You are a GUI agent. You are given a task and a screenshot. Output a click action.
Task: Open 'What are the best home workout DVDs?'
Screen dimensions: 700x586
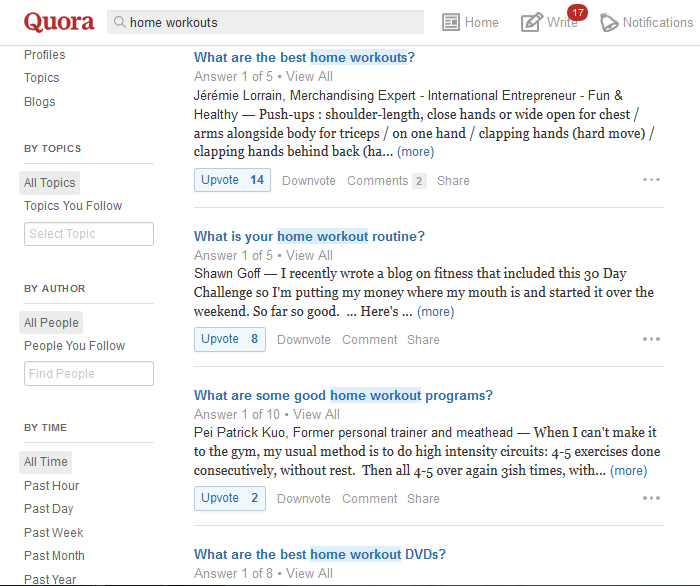click(320, 554)
